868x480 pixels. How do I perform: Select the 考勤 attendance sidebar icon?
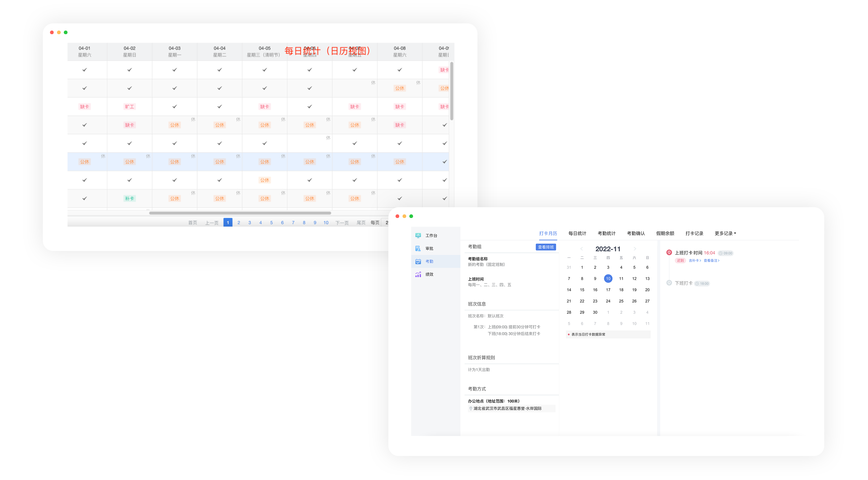[418, 261]
